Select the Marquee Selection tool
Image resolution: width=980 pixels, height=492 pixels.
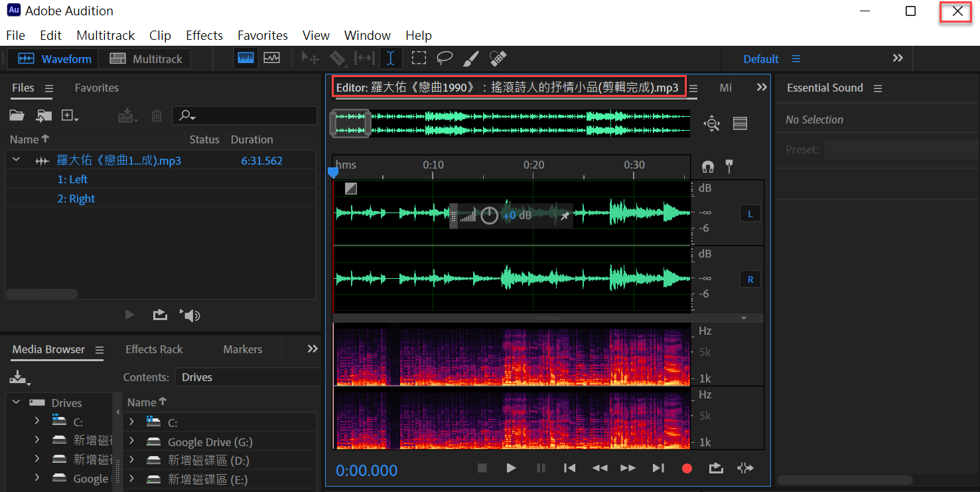pyautogui.click(x=419, y=58)
